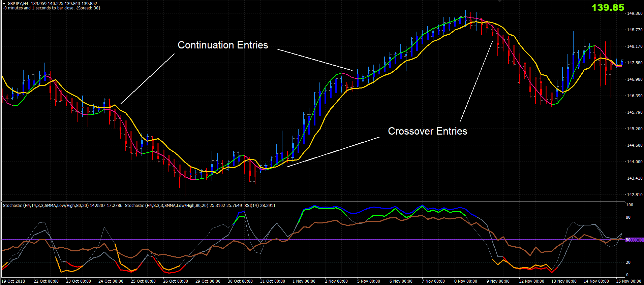644x285 pixels.
Task: Click the bar close countdown text
Action: click(52, 8)
